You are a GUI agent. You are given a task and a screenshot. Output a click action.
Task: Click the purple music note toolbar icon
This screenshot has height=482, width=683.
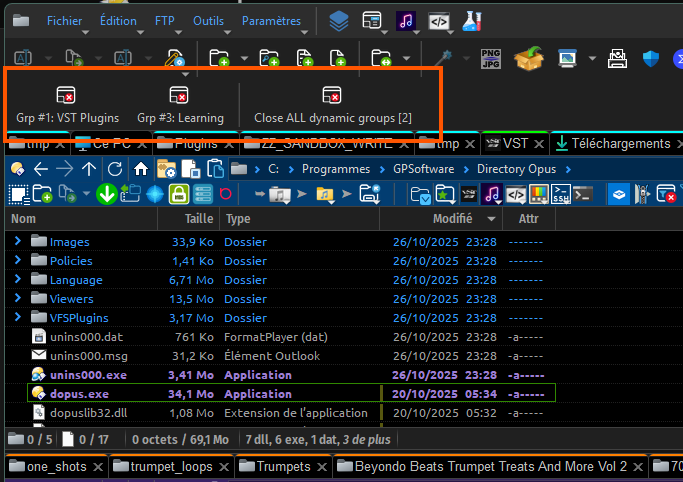pos(407,20)
